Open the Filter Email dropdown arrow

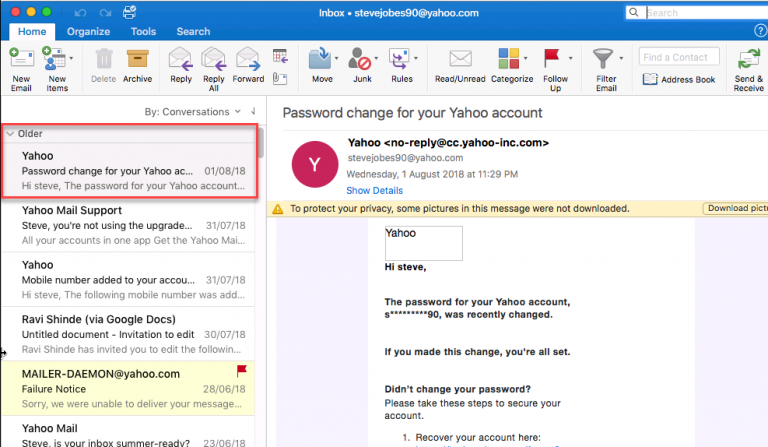click(621, 58)
